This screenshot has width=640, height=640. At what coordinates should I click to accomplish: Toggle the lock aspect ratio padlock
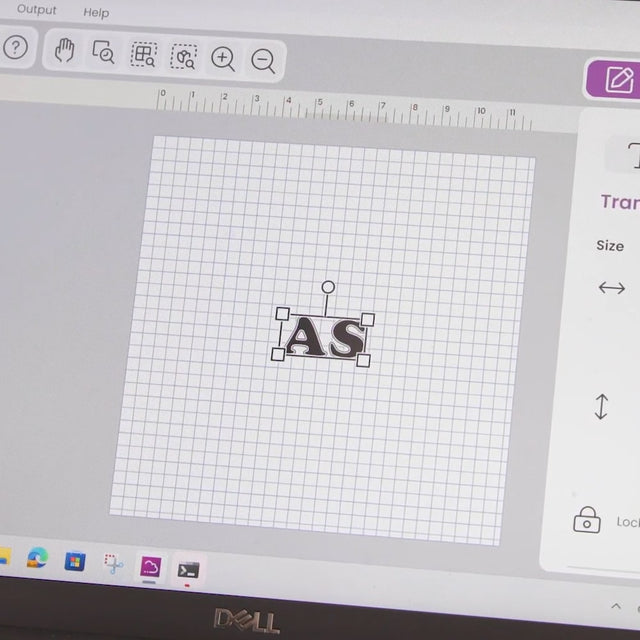(x=587, y=519)
